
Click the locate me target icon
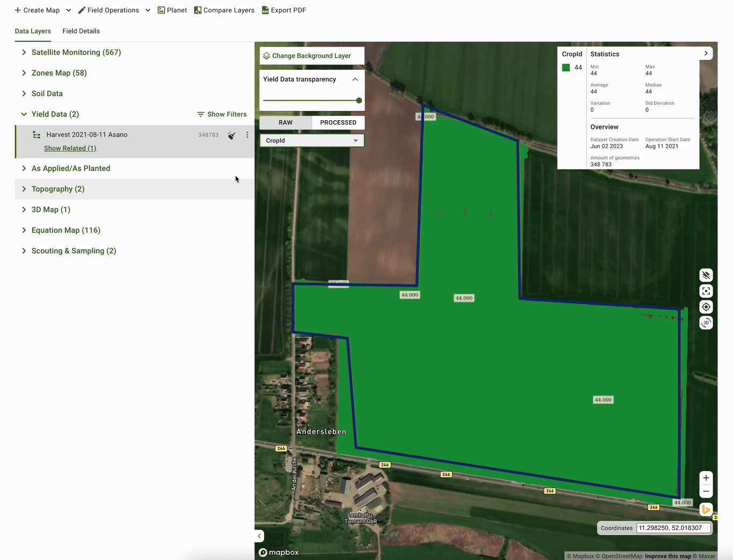pos(706,307)
